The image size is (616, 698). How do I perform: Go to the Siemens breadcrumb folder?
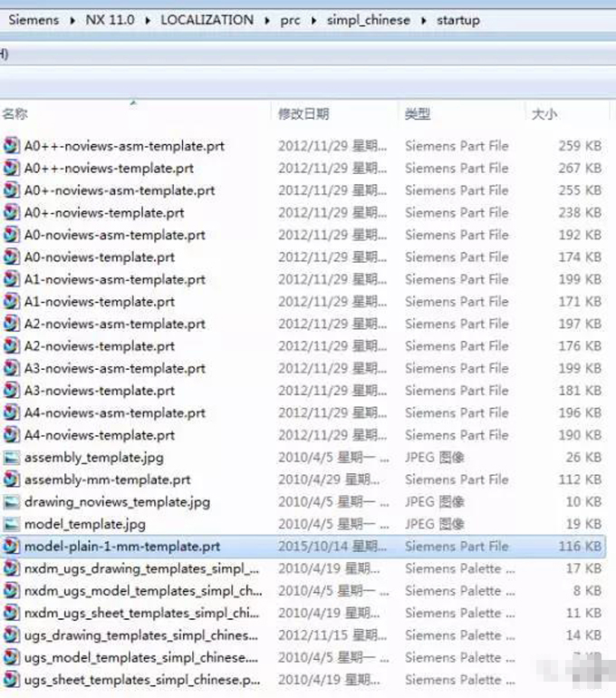click(33, 20)
